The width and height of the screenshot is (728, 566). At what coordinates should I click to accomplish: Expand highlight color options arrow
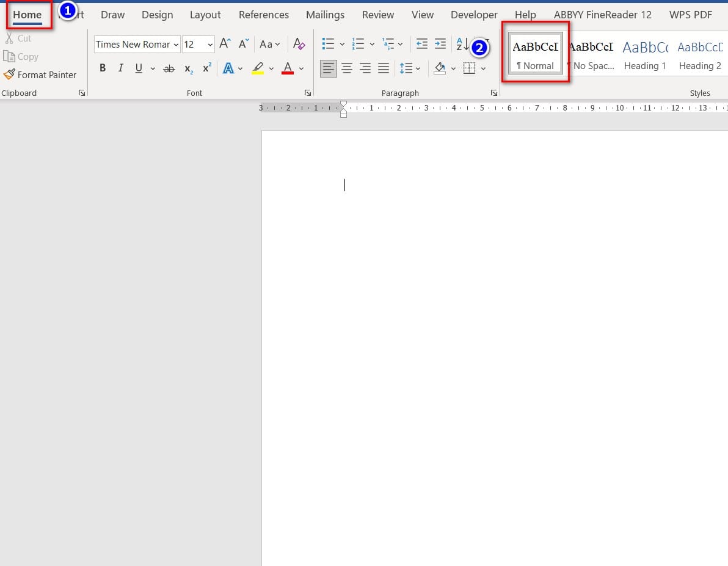coord(272,69)
